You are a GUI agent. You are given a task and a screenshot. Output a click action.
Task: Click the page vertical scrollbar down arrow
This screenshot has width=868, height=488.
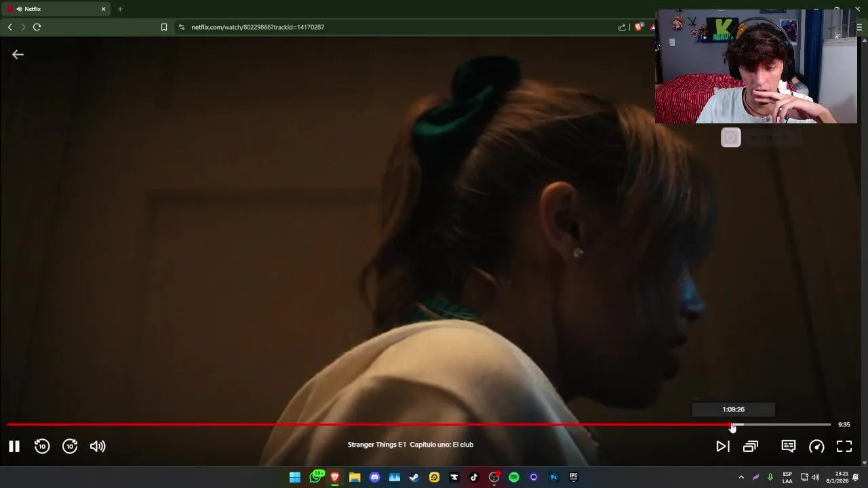(864, 463)
